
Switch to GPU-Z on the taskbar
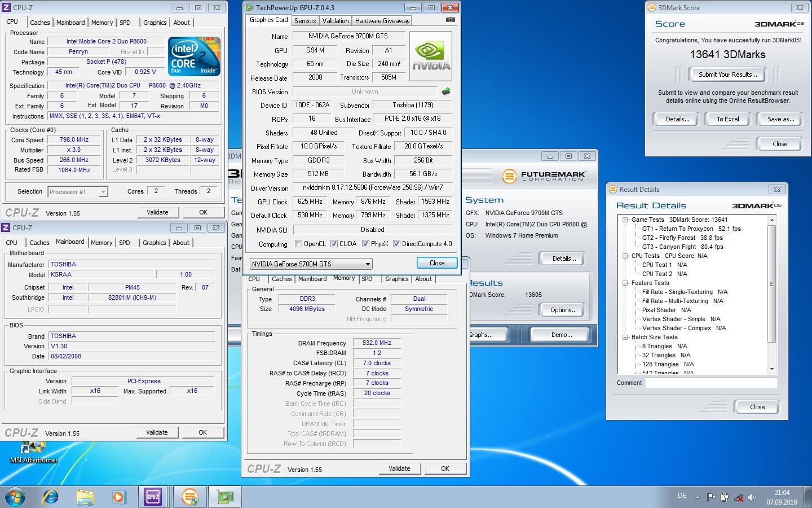(225, 497)
